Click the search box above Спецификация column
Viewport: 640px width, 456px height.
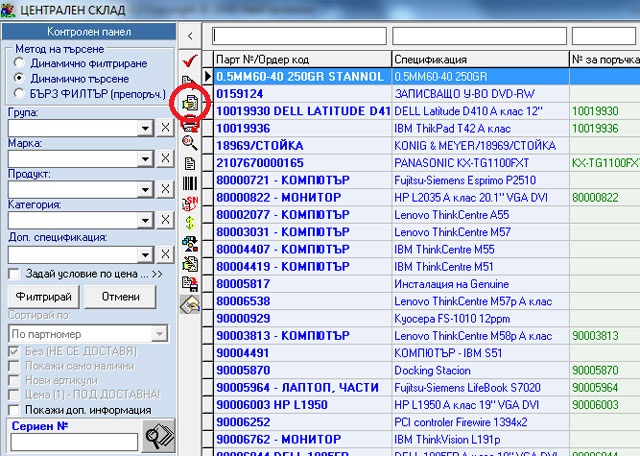479,36
